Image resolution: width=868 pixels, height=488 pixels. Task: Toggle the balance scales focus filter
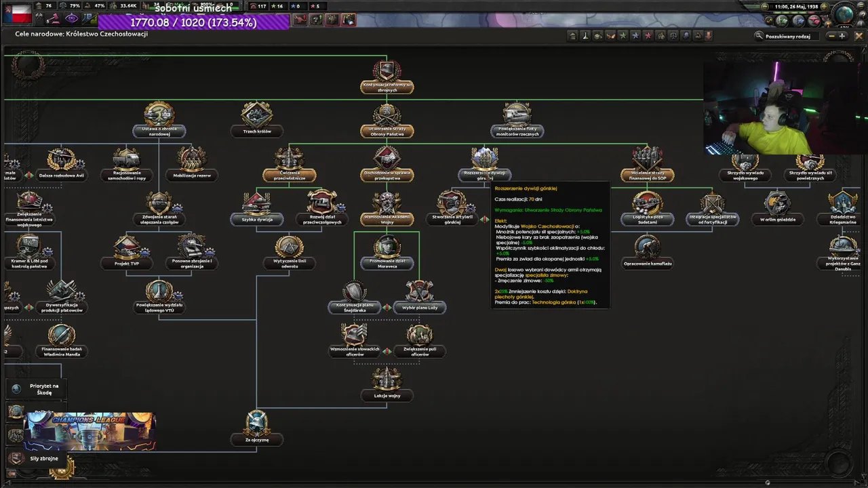point(673,36)
